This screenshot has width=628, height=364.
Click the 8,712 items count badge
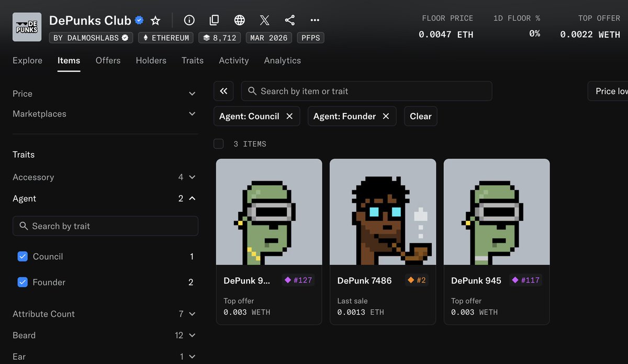point(220,38)
